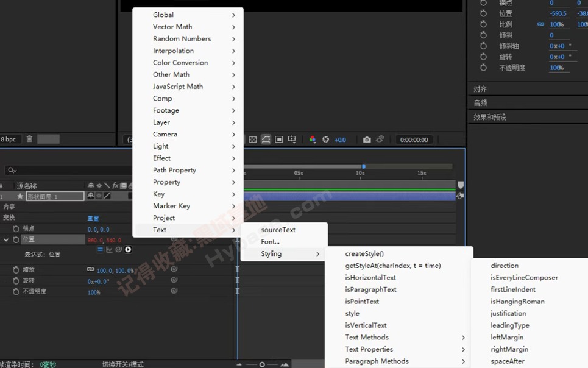
Task: Open the JavaScript Math submenu
Action: (188, 87)
